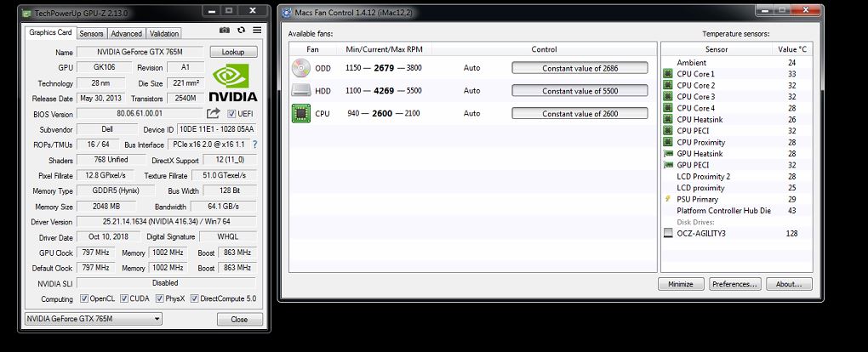Click the GPU-Z title bar app icon
The height and width of the screenshot is (352, 868).
coord(27,14)
